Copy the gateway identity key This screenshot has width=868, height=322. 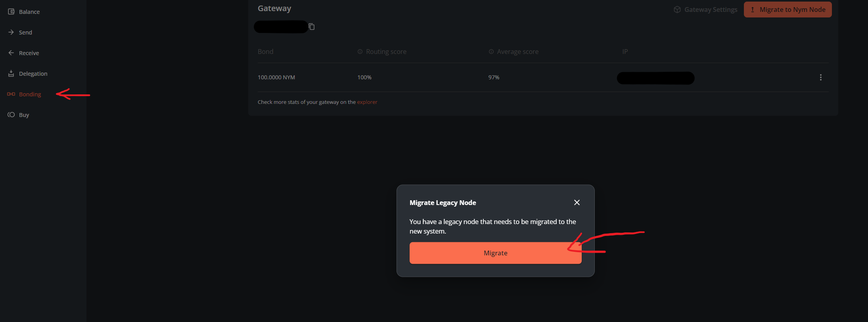[312, 27]
